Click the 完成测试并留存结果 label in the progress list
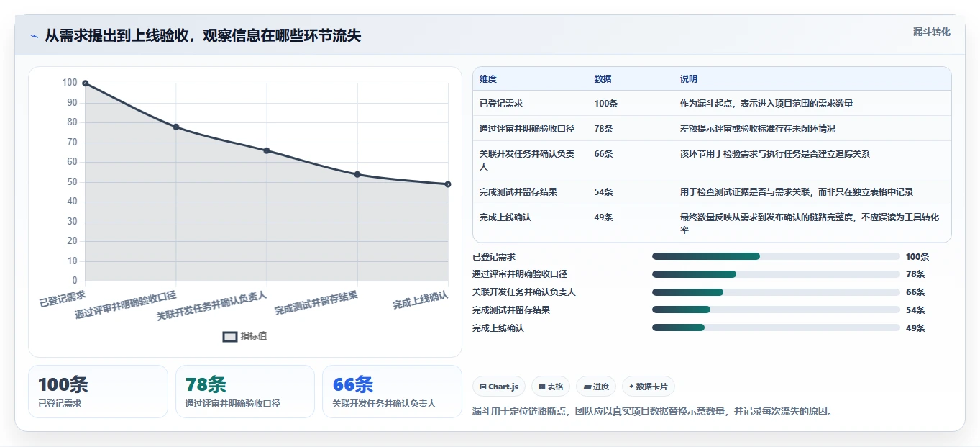This screenshot has height=447, width=980. click(x=511, y=310)
